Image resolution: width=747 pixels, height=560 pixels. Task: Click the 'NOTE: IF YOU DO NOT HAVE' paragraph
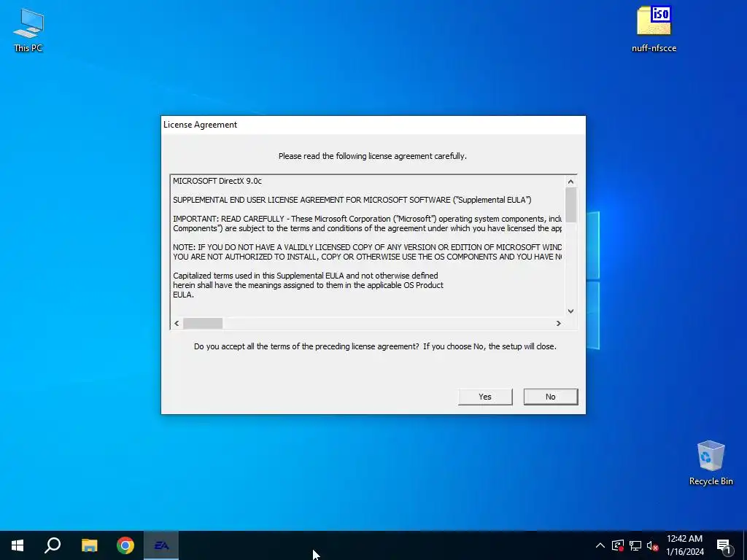(x=368, y=252)
